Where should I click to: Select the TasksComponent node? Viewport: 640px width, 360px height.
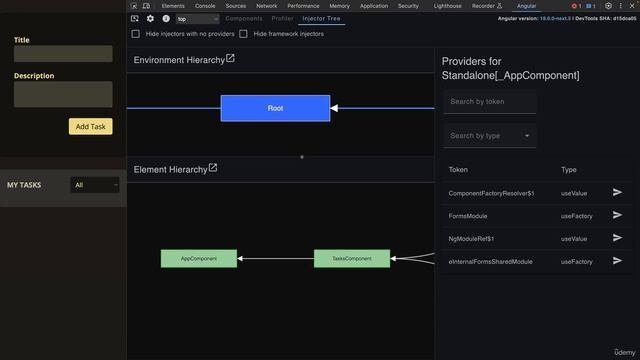(x=352, y=258)
